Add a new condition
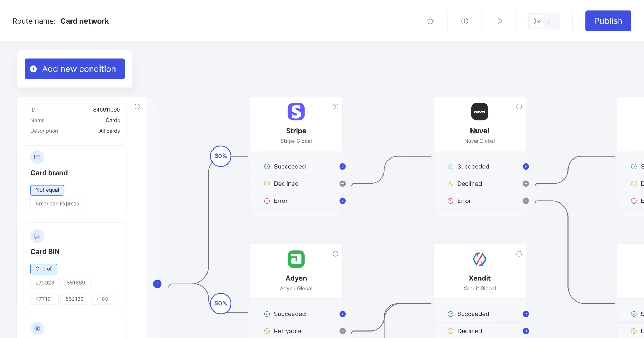Image resolution: width=644 pixels, height=338 pixels. (75, 69)
